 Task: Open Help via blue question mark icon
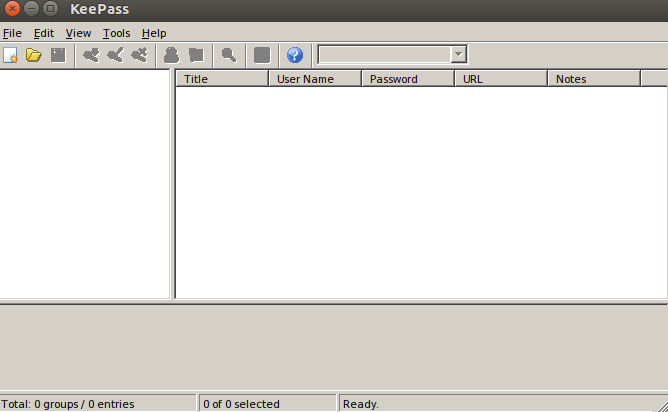295,55
